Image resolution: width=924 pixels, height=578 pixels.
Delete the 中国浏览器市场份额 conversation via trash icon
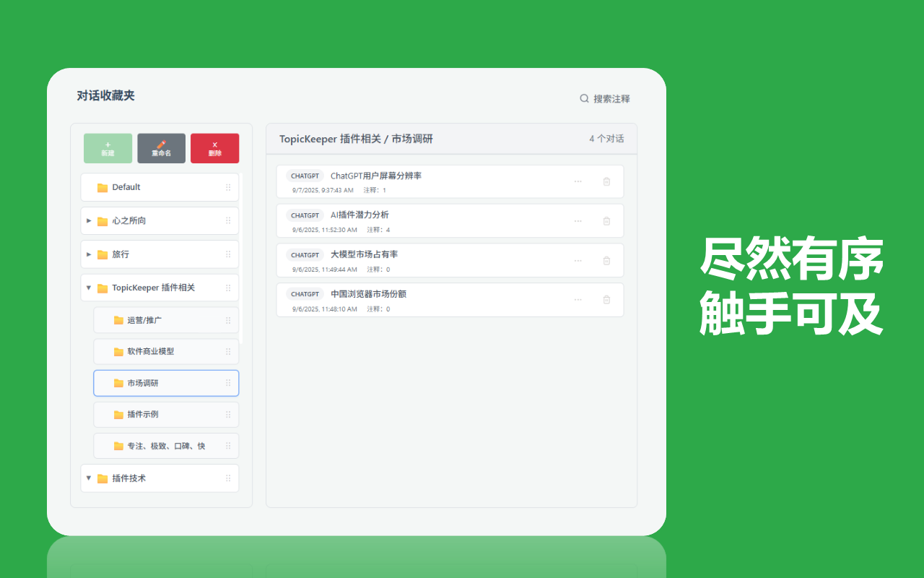click(x=606, y=299)
